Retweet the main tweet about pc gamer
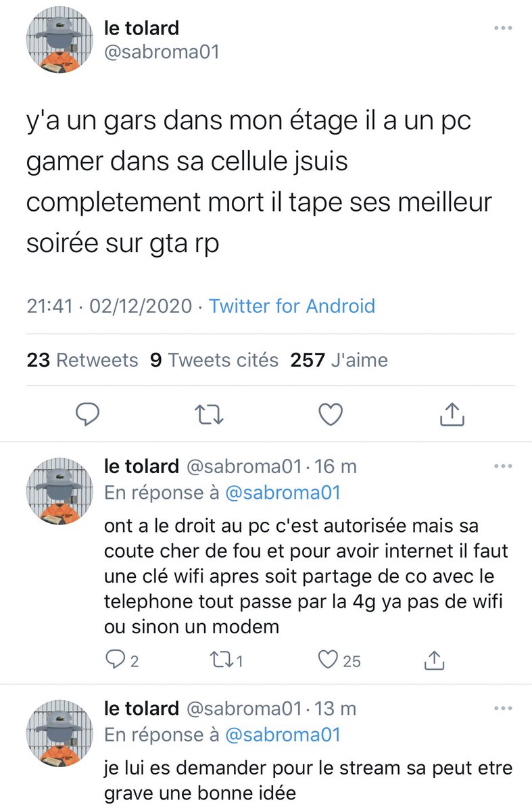 (208, 415)
